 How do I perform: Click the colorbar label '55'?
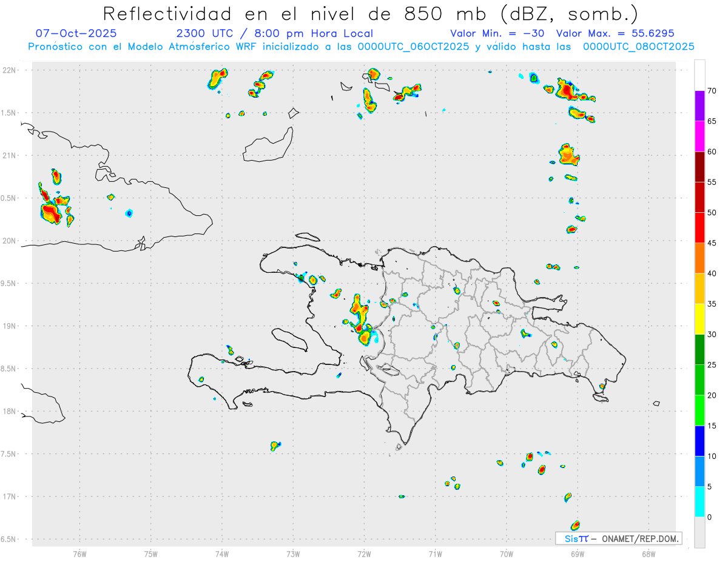[x=712, y=182]
